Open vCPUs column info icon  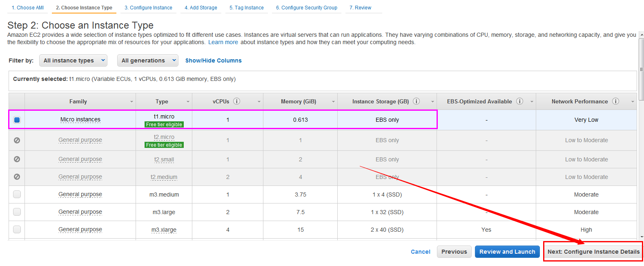click(236, 101)
